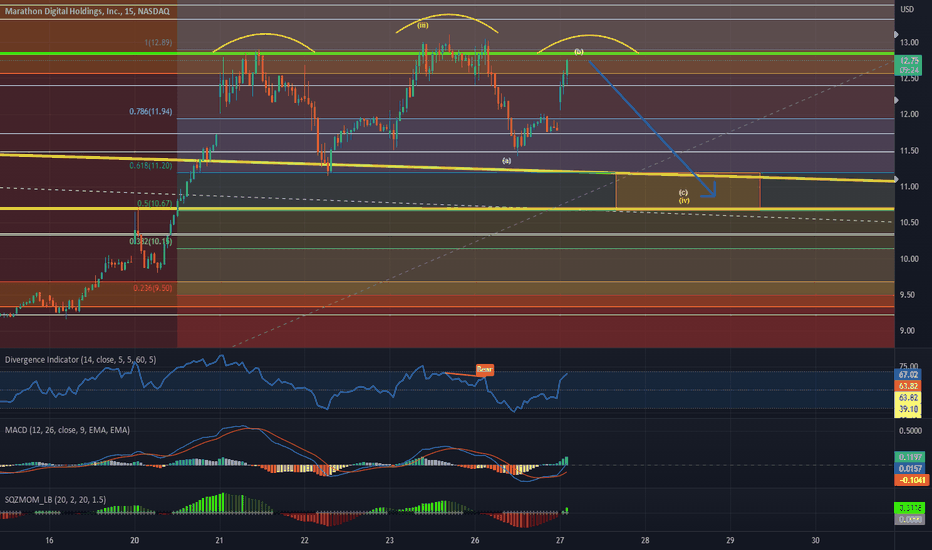
Task: Click 10.00 on the price axis
Action: (x=909, y=259)
